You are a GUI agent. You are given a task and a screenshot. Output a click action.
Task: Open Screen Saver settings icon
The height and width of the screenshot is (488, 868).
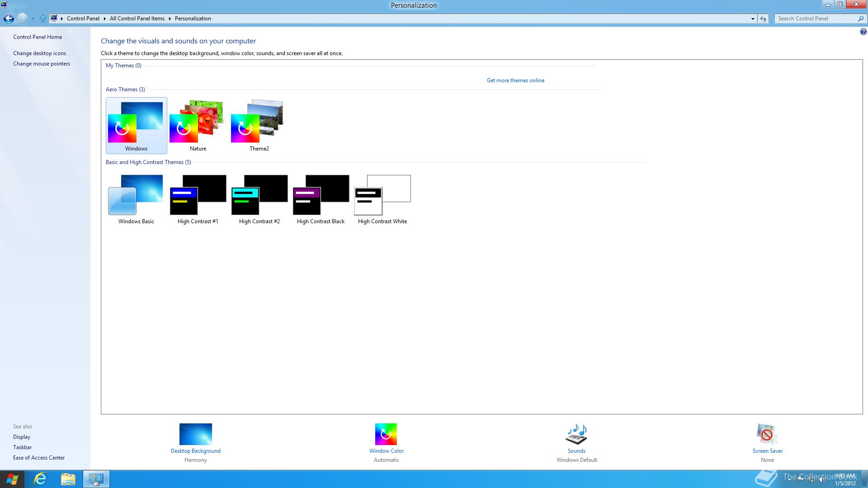[x=767, y=434]
